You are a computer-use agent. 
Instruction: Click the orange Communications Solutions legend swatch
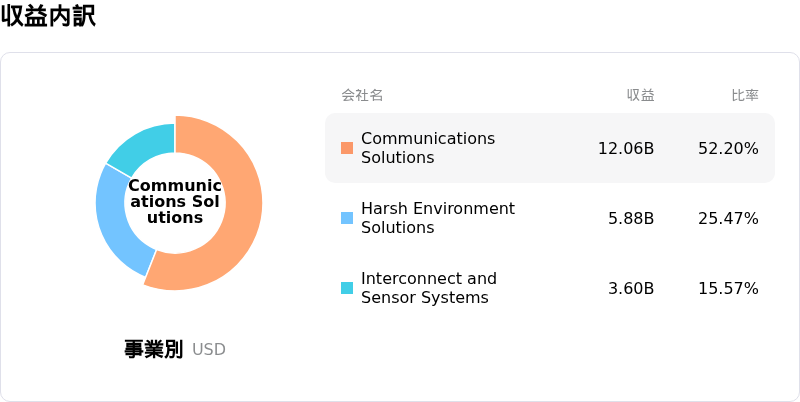click(347, 148)
